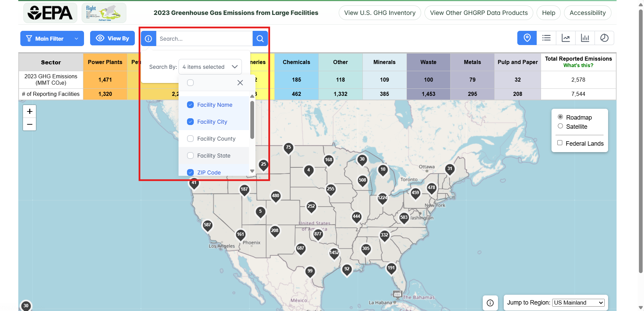
Task: Click the search magnifier icon
Action: (260, 38)
